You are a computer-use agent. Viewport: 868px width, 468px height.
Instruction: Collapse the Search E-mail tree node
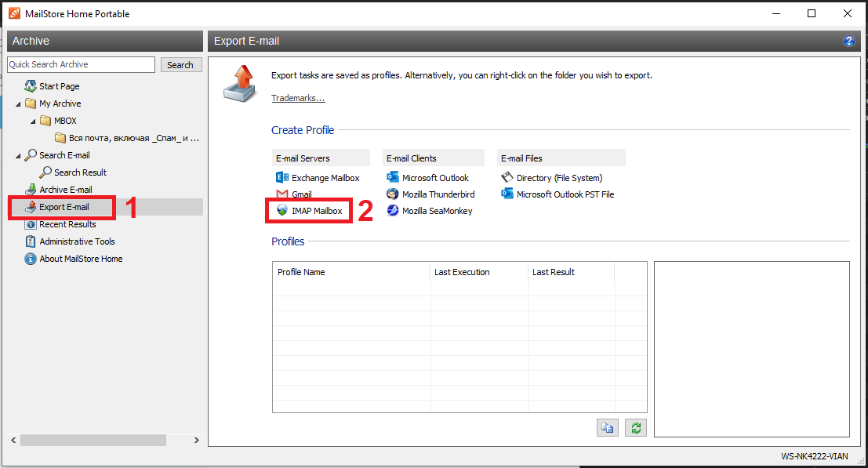(18, 156)
